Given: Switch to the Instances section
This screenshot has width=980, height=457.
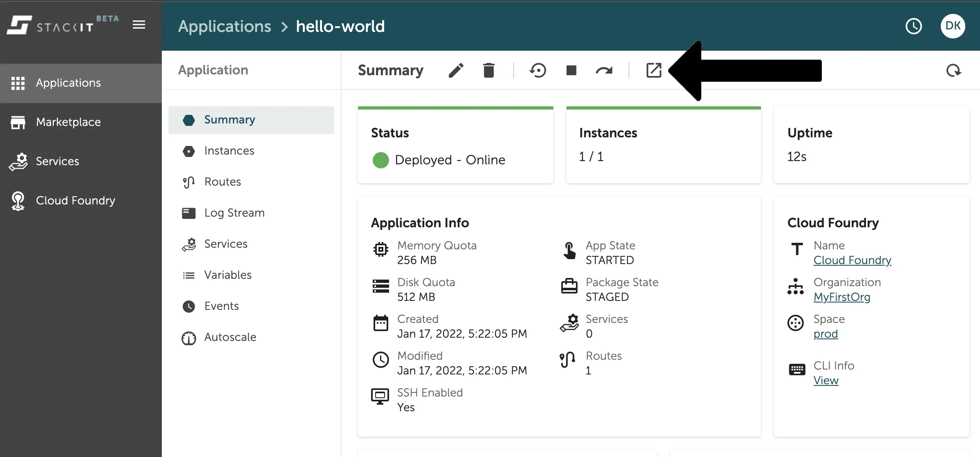Looking at the screenshot, I should [x=229, y=150].
